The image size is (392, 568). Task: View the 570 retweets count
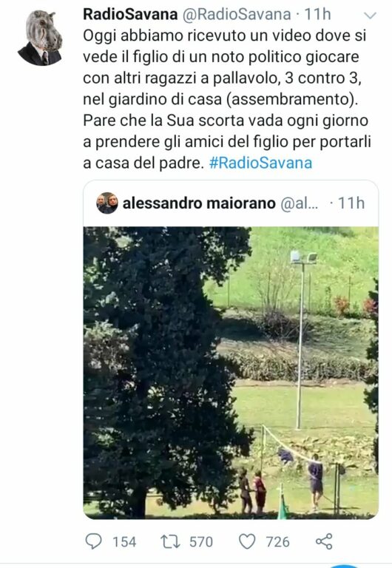pos(201,542)
